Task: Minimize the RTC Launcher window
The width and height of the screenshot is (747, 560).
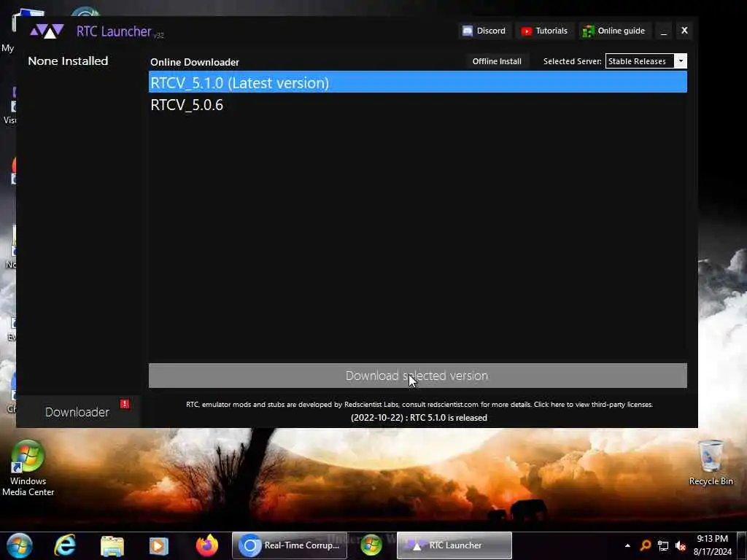Action: pos(664,31)
